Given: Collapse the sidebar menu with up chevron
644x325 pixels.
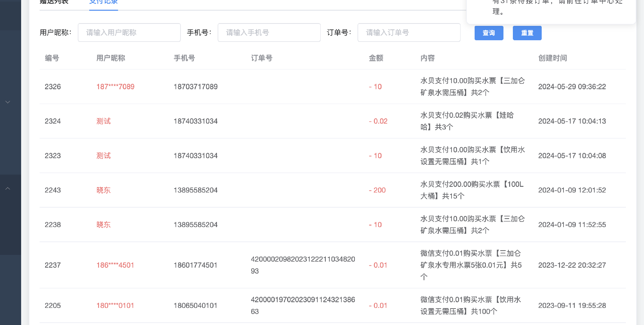Looking at the screenshot, I should [8, 188].
